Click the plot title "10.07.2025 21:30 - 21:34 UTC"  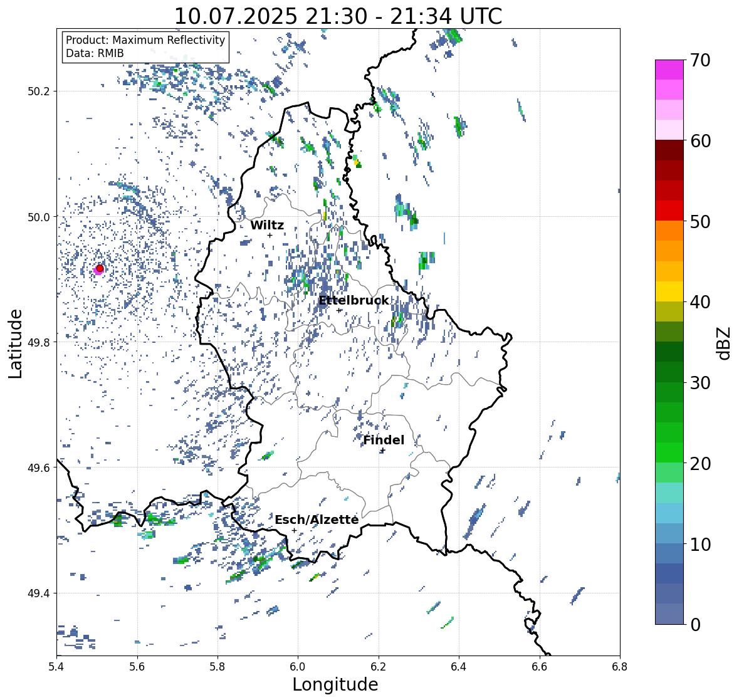(338, 16)
